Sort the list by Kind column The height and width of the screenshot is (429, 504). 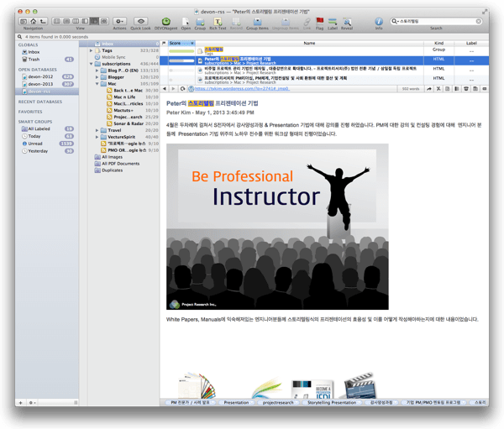tap(438, 43)
